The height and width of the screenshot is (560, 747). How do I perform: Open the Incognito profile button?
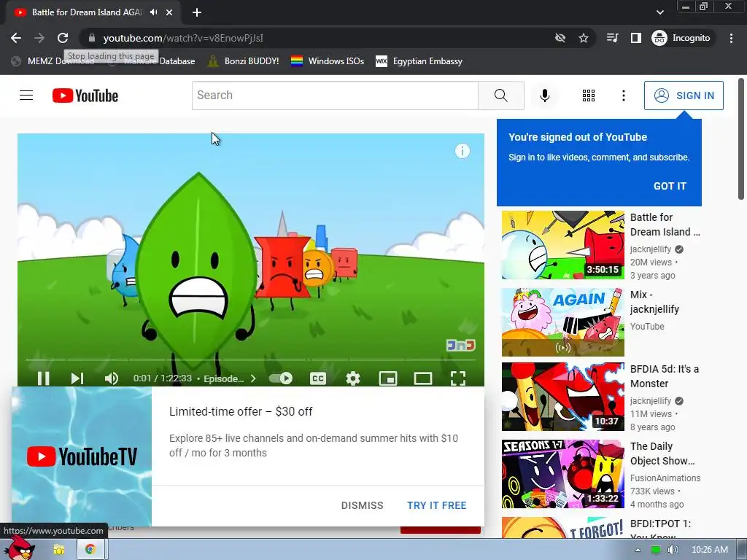(x=681, y=38)
